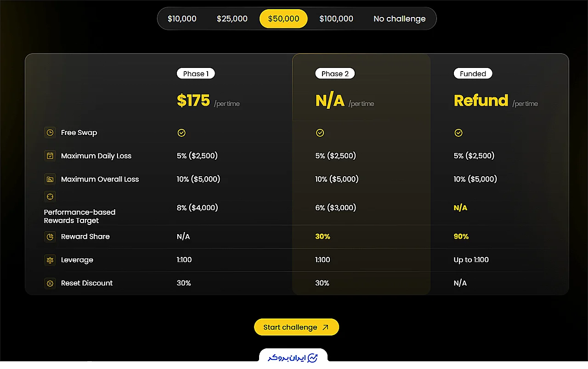
Task: Click the Maximum Overall Loss chart icon
Action: (x=50, y=179)
